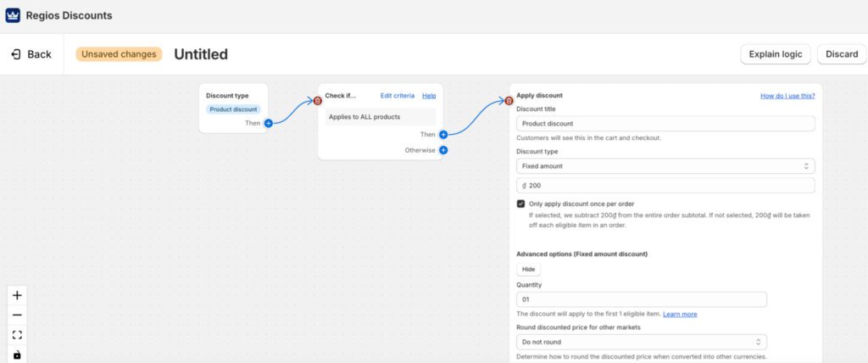868x363 pixels.
Task: Open the Edit criteria link
Action: [x=397, y=96]
